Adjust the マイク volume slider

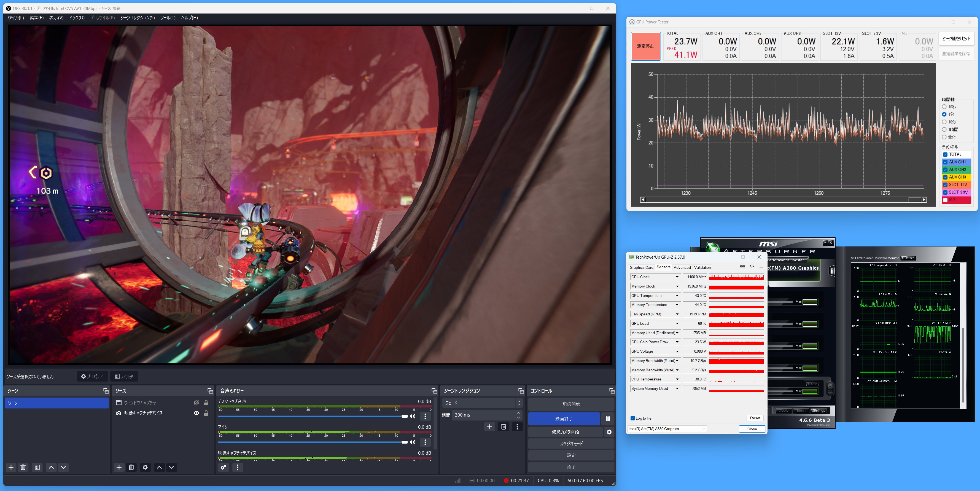point(313,442)
